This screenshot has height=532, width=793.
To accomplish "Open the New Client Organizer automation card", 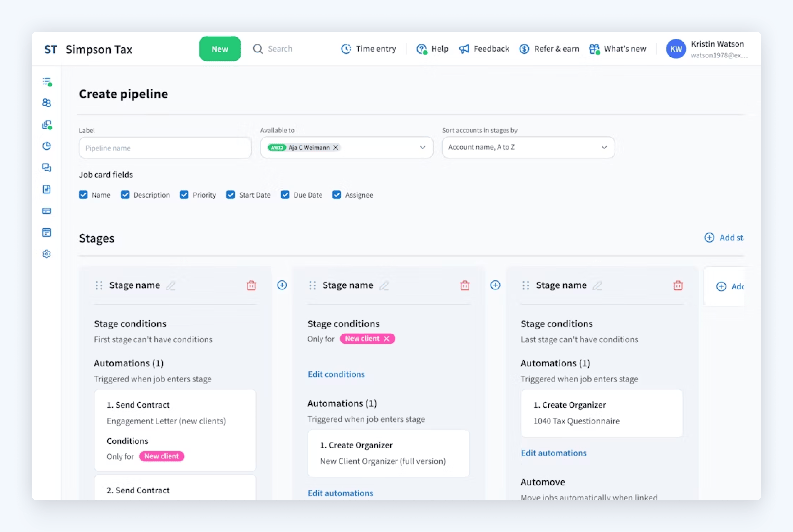I will pos(388,453).
